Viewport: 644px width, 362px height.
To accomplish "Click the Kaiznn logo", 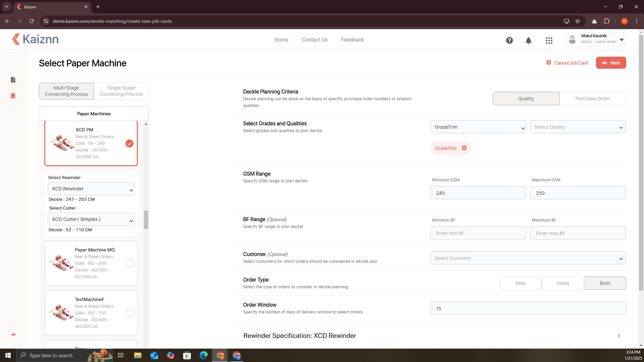I will click(35, 39).
